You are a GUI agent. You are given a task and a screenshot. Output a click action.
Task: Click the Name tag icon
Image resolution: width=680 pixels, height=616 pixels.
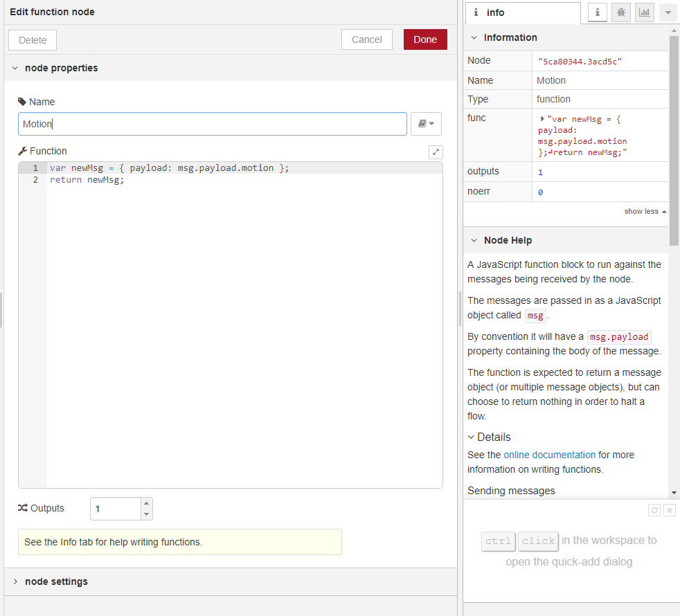point(22,102)
